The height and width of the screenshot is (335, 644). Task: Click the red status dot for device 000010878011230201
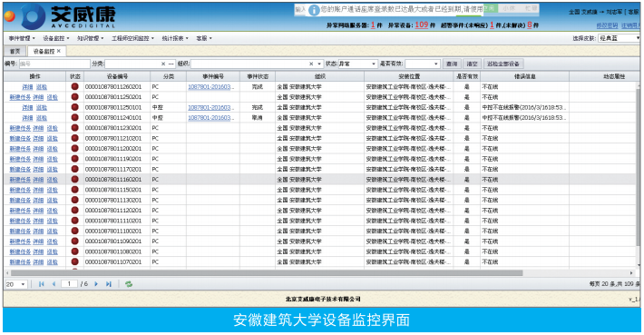(74, 128)
